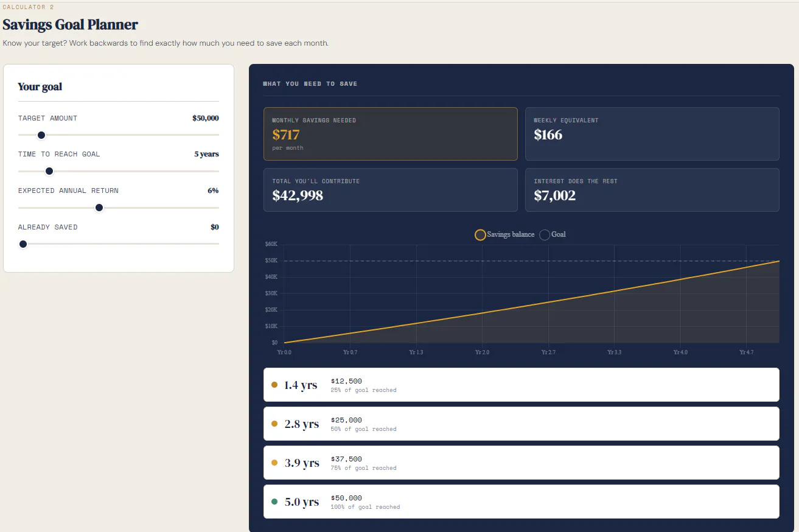The width and height of the screenshot is (799, 532).
Task: Click the 2.8 yrs milestone row
Action: (x=522, y=424)
